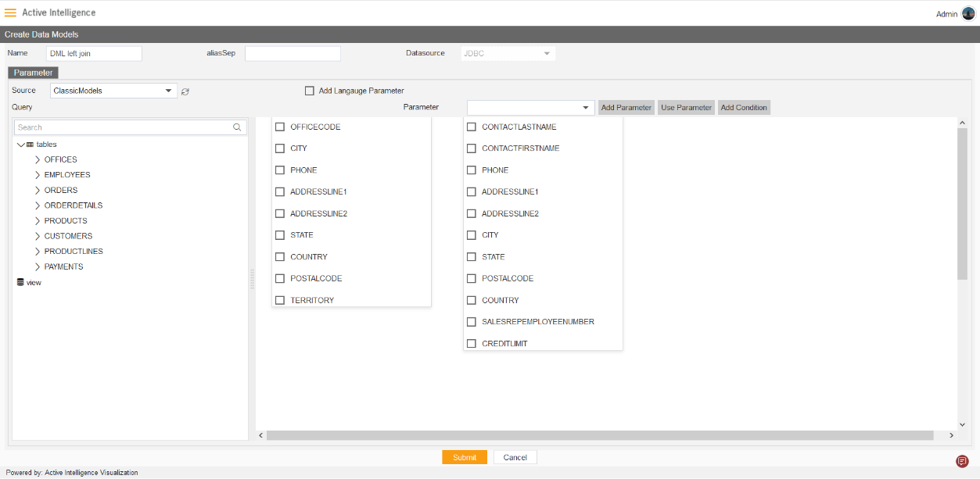This screenshot has width=980, height=479.
Task: Click the scroll left arrow
Action: (261, 435)
